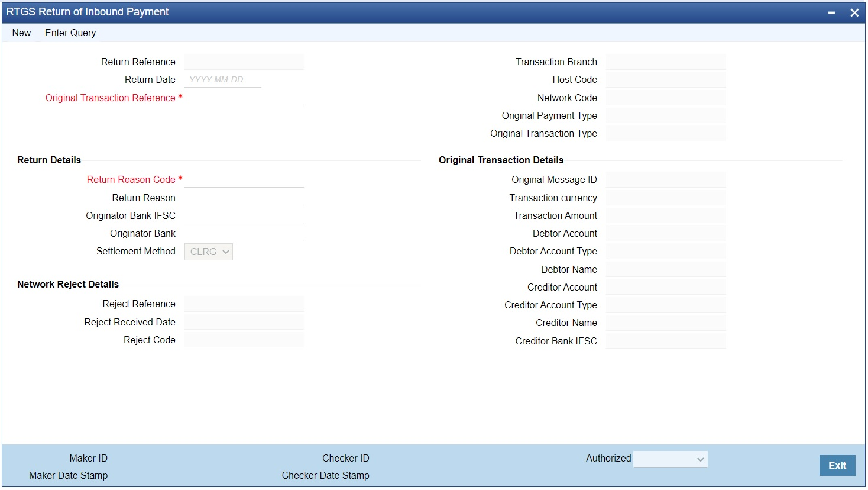
Task: Click the Maker ID label
Action: [x=89, y=459]
